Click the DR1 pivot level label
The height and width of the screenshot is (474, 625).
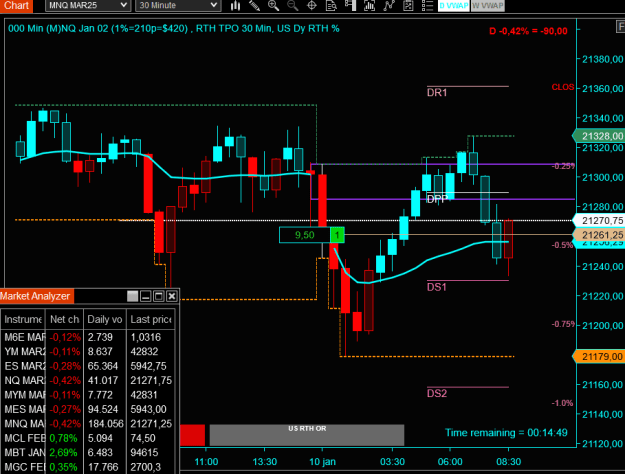click(x=437, y=92)
